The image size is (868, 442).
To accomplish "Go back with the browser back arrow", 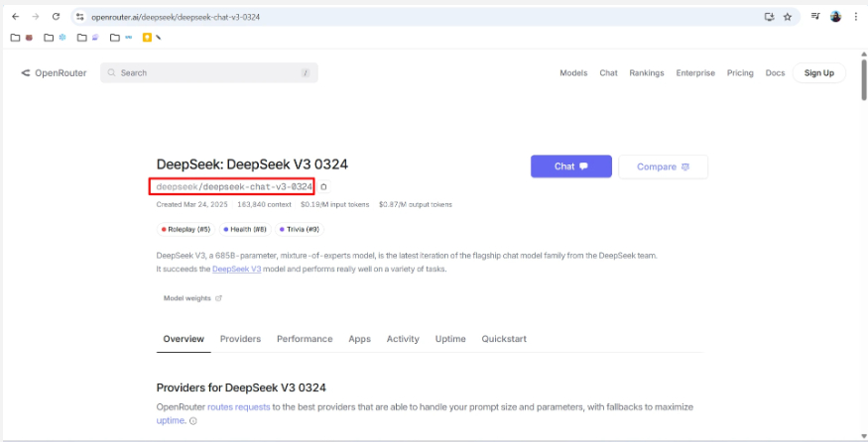I will pyautogui.click(x=16, y=17).
